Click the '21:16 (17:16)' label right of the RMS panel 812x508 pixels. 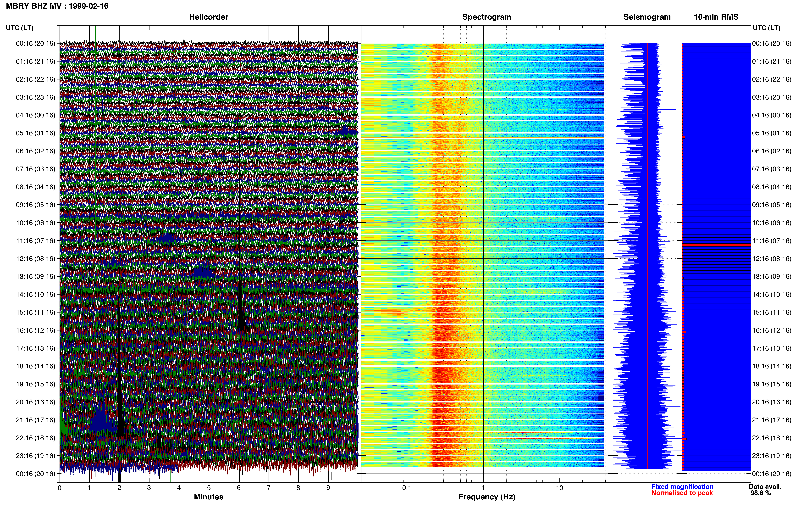click(x=772, y=420)
